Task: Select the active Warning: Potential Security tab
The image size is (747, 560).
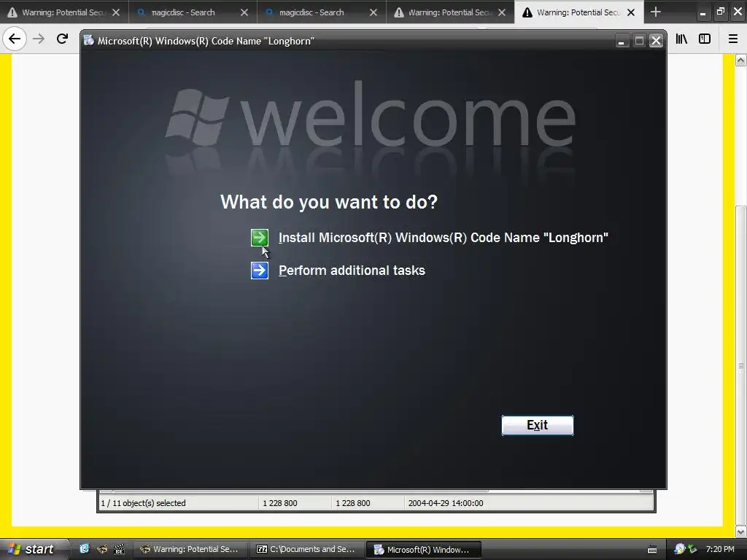Action: pos(578,12)
